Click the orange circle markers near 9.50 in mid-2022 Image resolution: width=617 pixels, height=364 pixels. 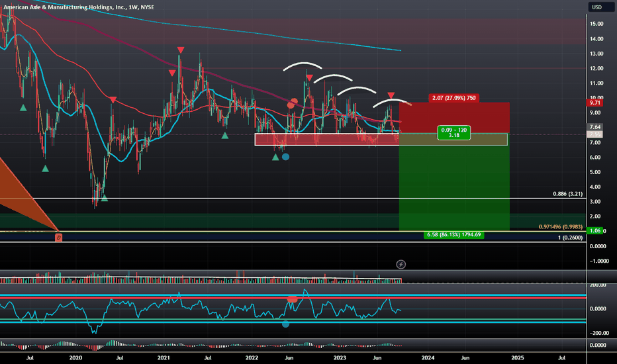click(x=293, y=103)
